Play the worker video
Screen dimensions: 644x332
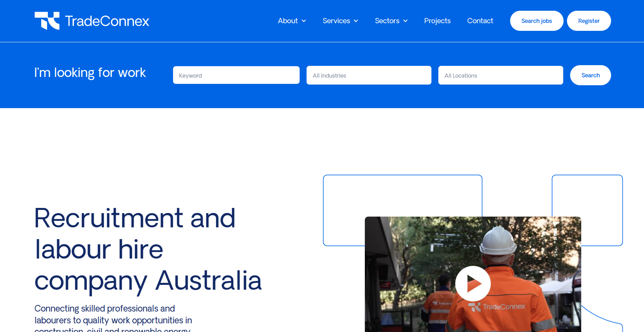pyautogui.click(x=473, y=283)
